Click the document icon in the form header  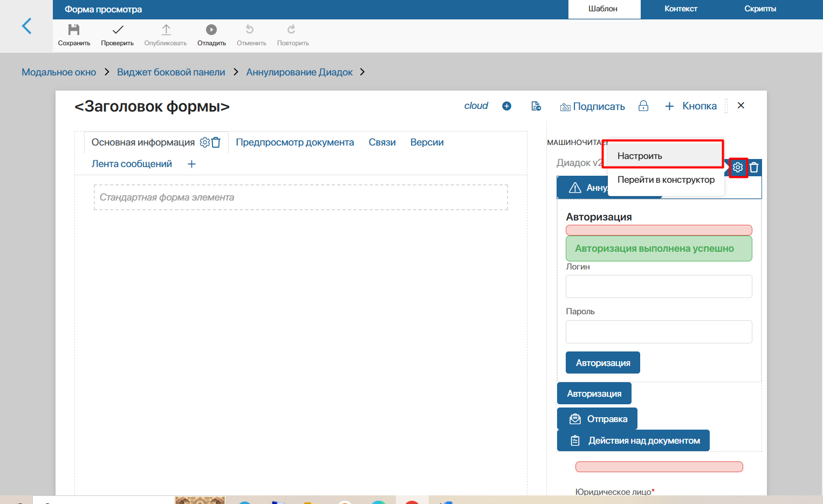point(536,106)
